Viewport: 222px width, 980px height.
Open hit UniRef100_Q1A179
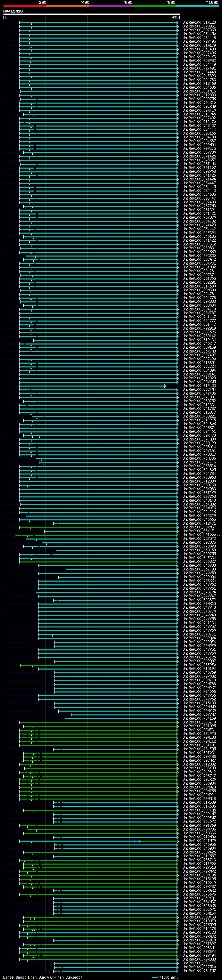coord(199,45)
